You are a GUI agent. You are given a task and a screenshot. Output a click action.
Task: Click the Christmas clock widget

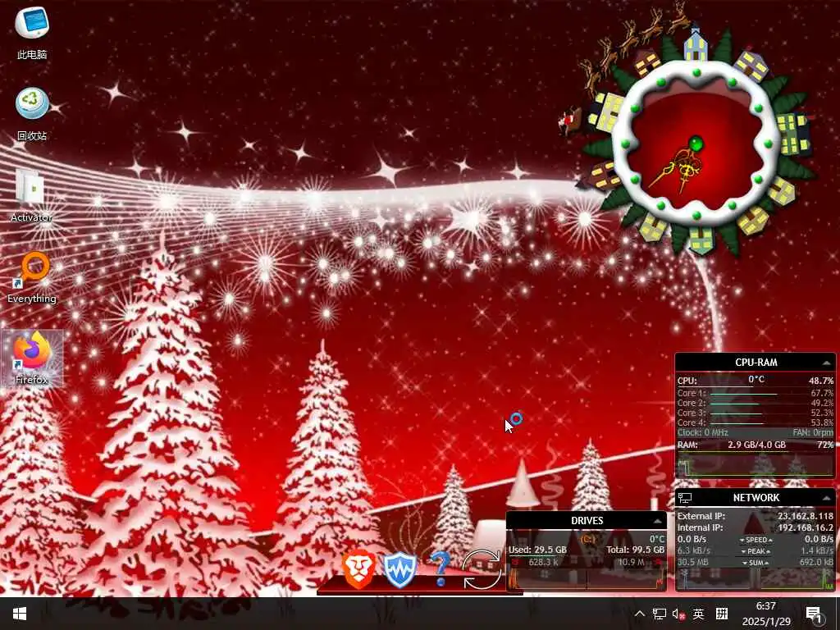coord(696,144)
